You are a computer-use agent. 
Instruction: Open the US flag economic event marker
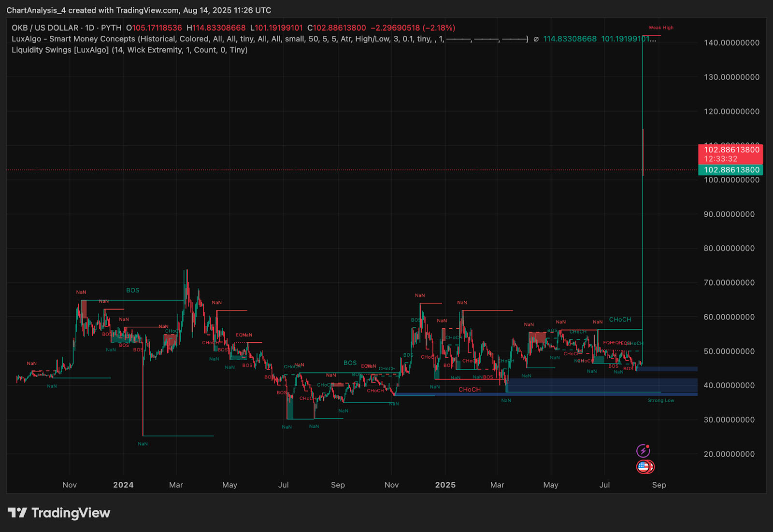coord(643,467)
